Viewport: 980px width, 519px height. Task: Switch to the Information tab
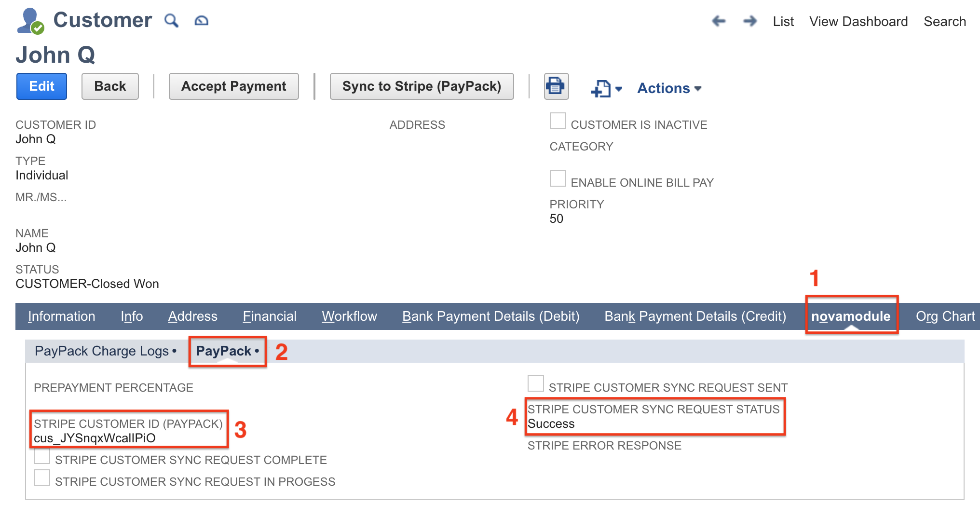[61, 316]
